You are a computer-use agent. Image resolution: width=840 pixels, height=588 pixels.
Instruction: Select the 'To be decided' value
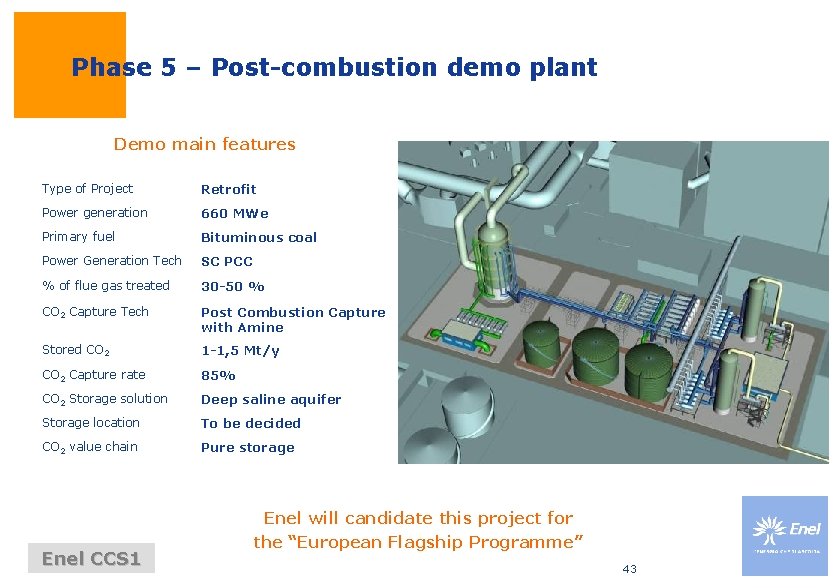(251, 424)
